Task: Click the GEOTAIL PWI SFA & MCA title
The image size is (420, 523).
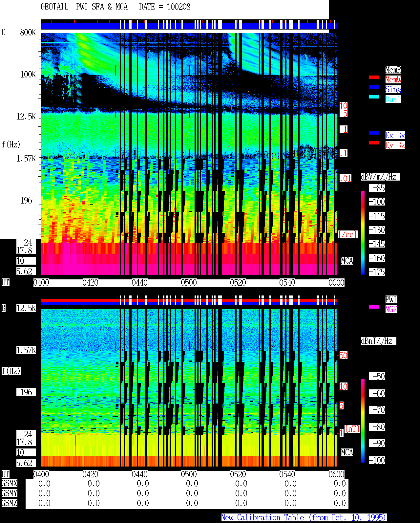Action: coord(84,7)
